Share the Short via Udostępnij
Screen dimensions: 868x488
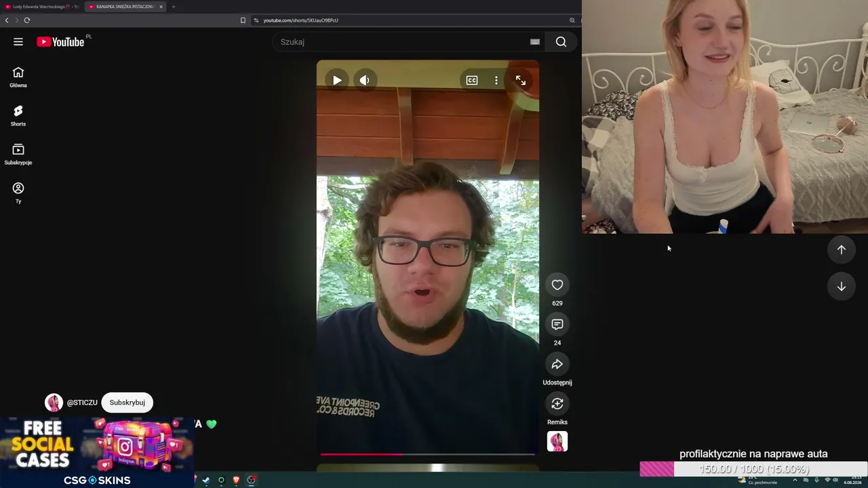[x=557, y=364]
